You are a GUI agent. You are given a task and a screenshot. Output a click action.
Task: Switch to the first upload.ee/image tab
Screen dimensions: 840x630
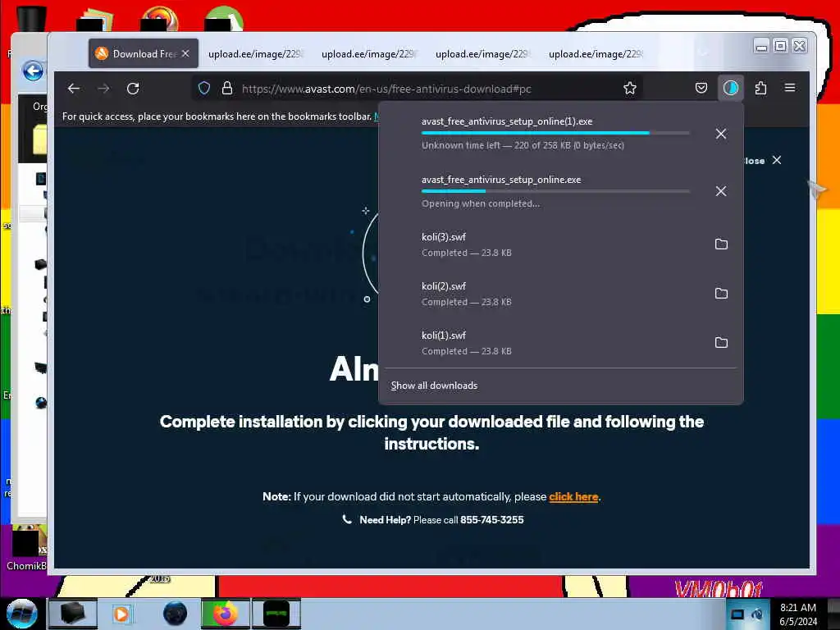255,54
